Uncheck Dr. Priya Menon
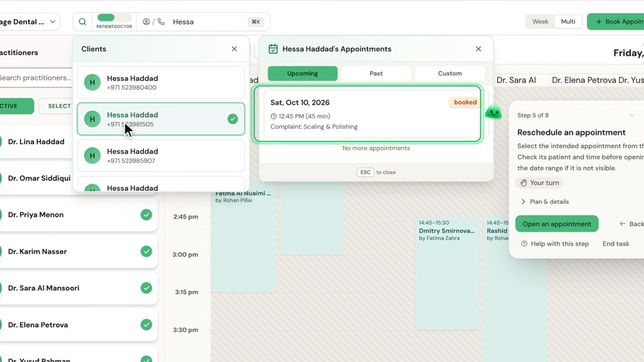 [146, 215]
